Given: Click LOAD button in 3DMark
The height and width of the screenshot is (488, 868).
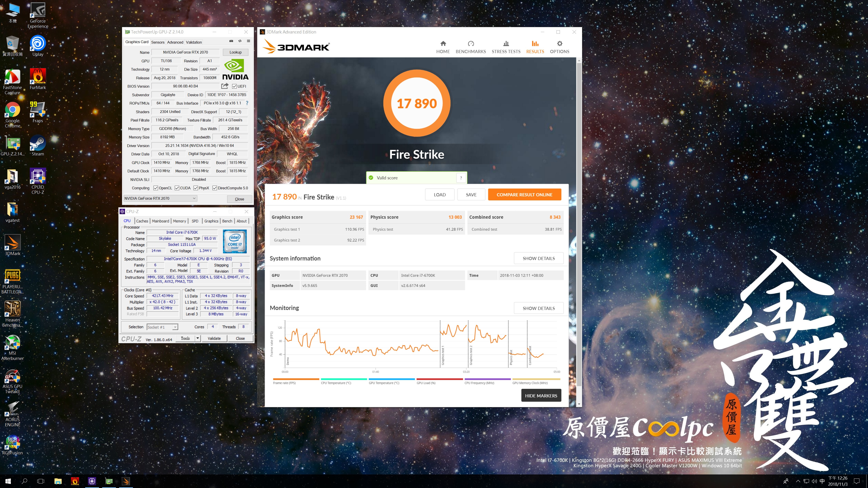Looking at the screenshot, I should 439,195.
